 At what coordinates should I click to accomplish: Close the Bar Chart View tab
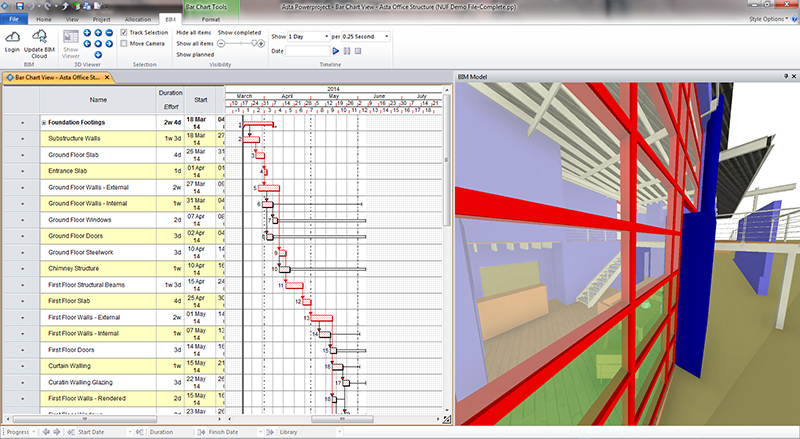[107, 78]
